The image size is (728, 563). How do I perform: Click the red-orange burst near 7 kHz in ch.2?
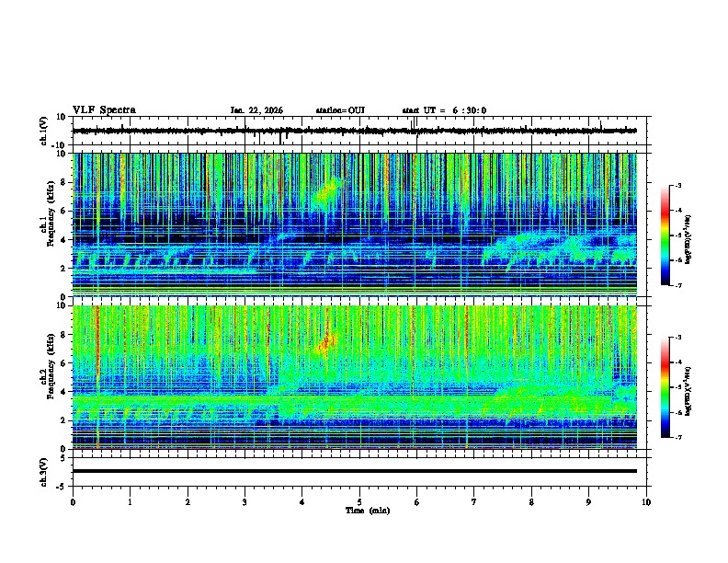(326, 344)
